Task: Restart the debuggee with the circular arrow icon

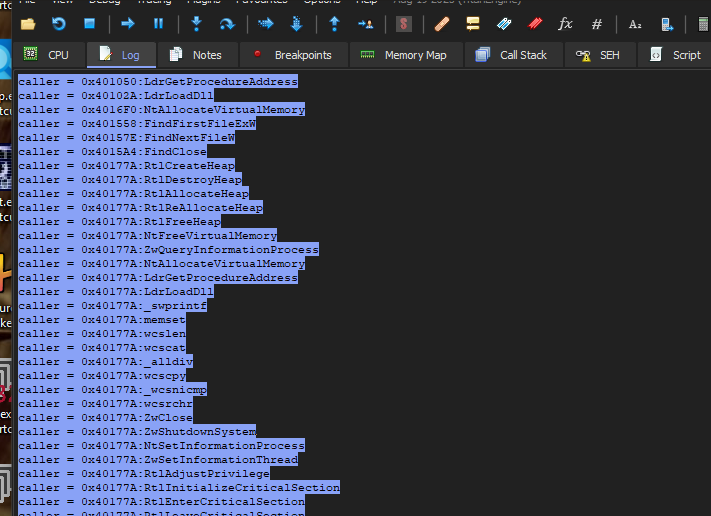Action: tap(58, 24)
